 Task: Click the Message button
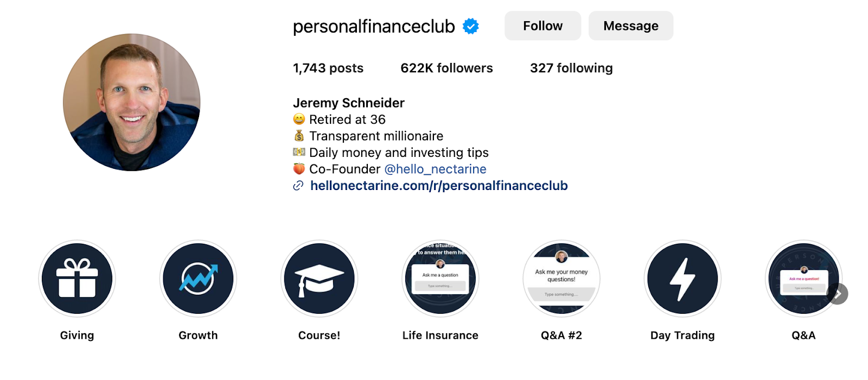click(630, 26)
